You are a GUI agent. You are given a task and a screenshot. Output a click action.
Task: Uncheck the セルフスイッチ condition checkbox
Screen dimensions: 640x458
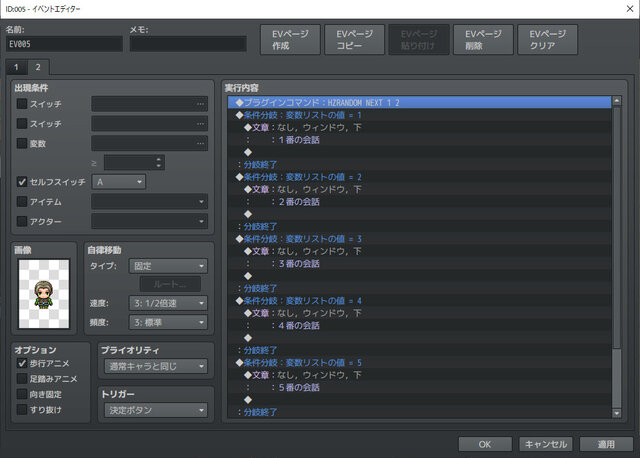pyautogui.click(x=22, y=182)
